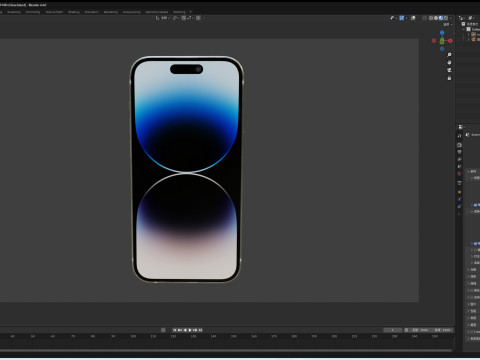Switch to the Scripting workspace tab
This screenshot has width=480, height=360.
[179, 12]
